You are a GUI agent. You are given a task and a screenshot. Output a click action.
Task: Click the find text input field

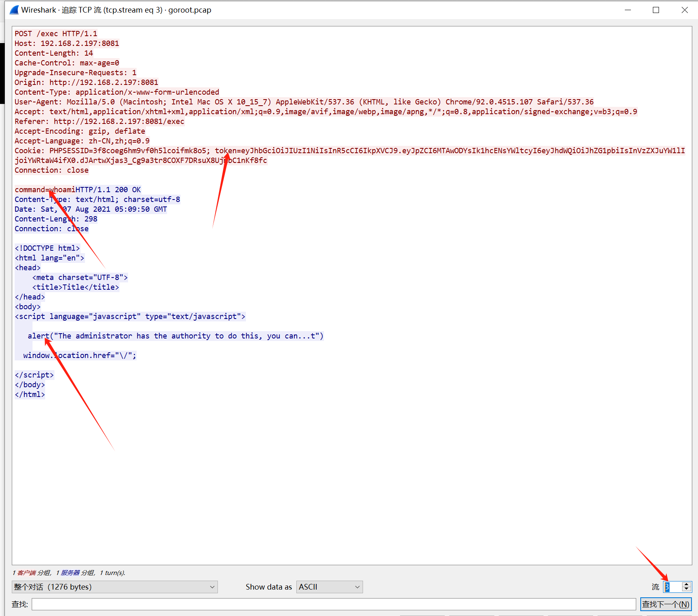(334, 604)
